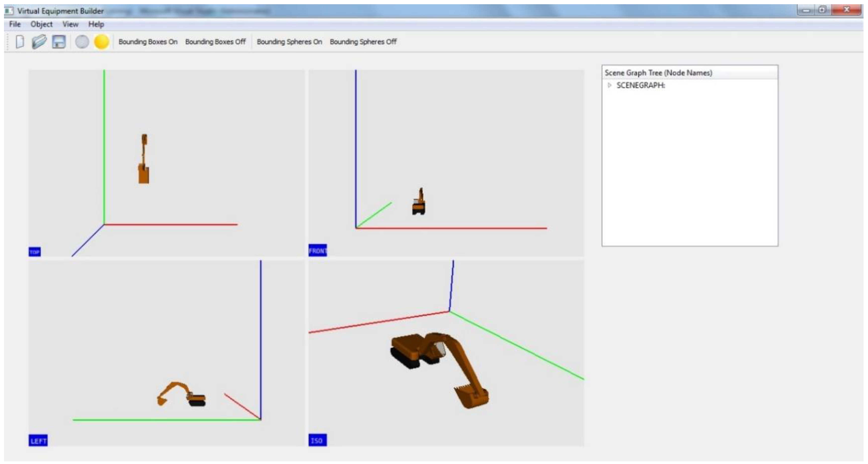This screenshot has width=868, height=464.
Task: Enable Bounding Spheres On
Action: coord(289,42)
